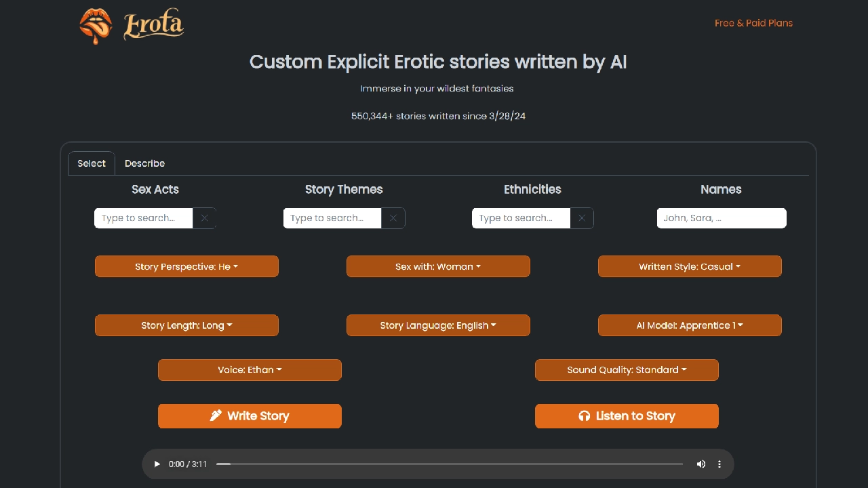This screenshot has width=868, height=488.
Task: Switch to the Describe tab
Action: (x=144, y=163)
